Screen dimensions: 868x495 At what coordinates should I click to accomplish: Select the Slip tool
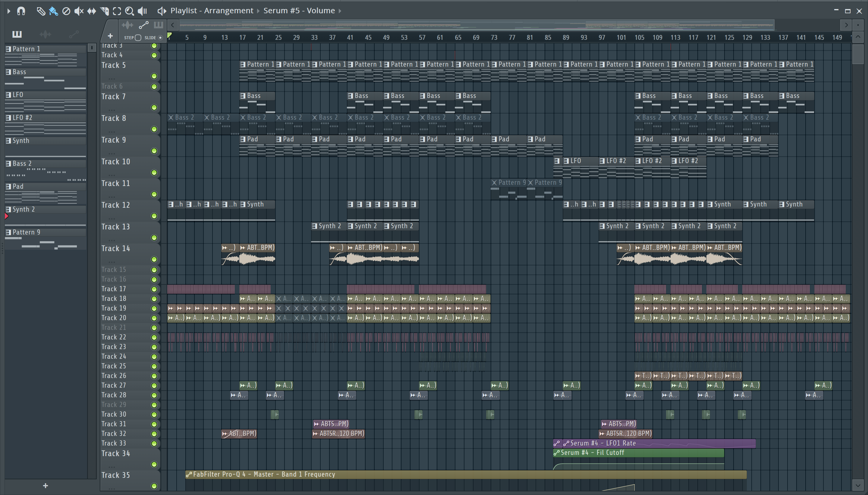tap(91, 11)
